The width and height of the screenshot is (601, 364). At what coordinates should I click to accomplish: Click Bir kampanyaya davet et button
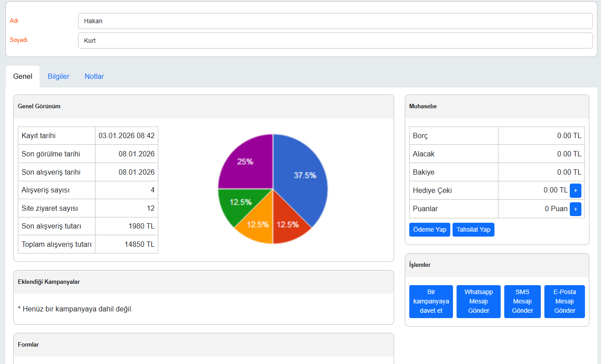coord(431,302)
